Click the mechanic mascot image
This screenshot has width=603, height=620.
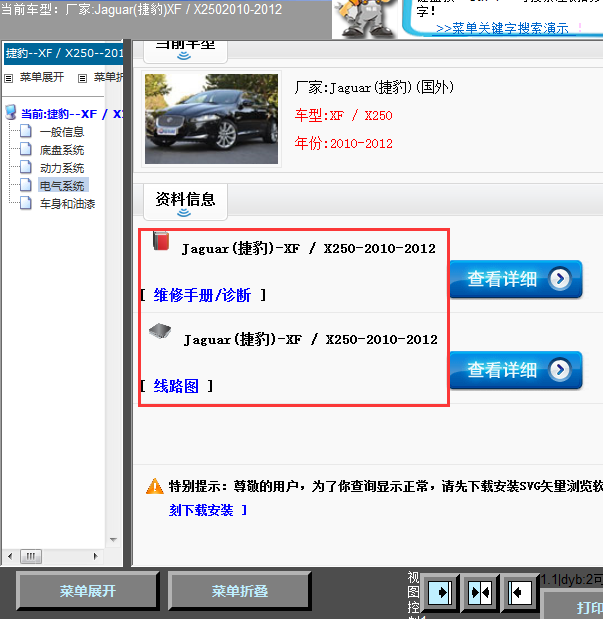pyautogui.click(x=365, y=19)
